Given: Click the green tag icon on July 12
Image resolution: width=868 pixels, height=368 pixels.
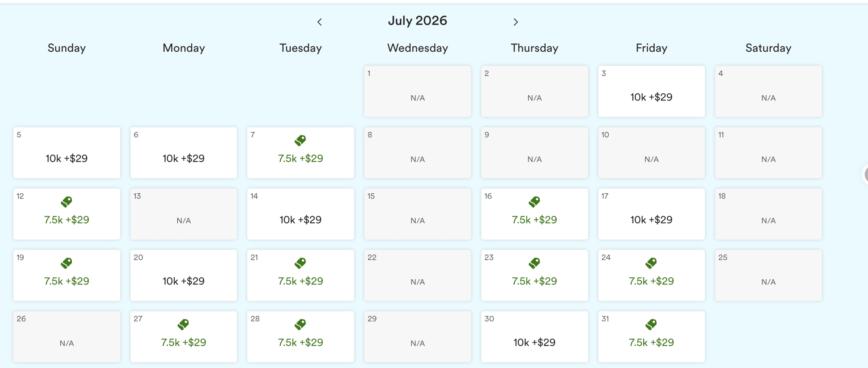Looking at the screenshot, I should [67, 202].
